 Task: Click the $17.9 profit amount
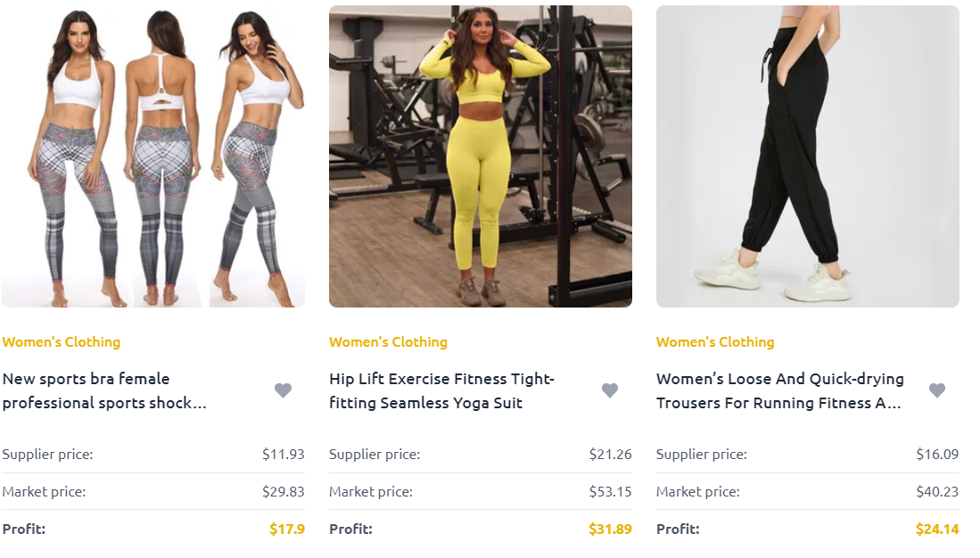tap(287, 529)
